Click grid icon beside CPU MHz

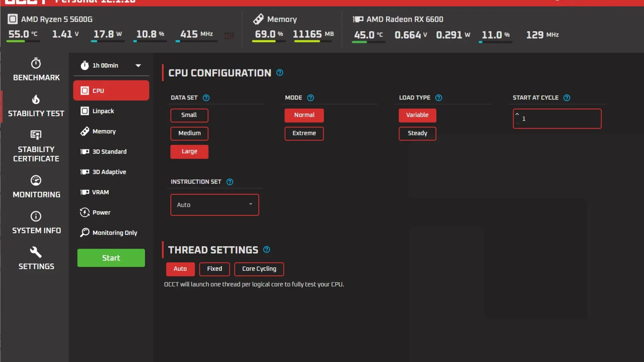pyautogui.click(x=229, y=35)
